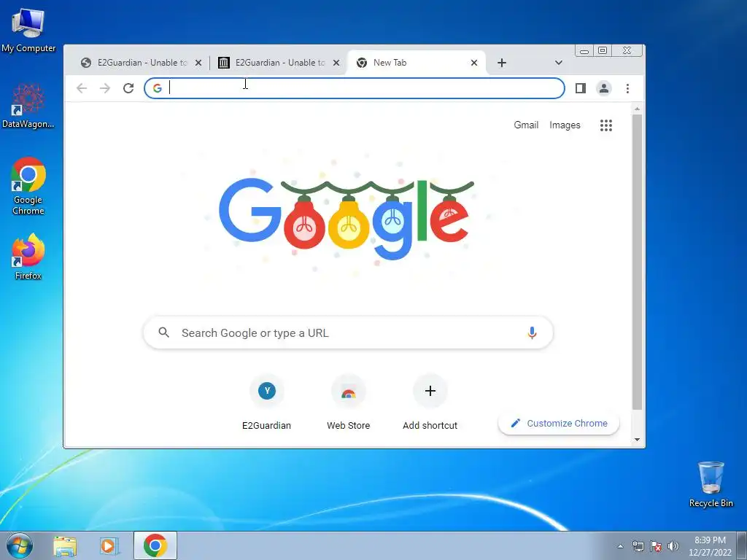Click the Show Desktop strip
Image resolution: width=747 pixels, height=560 pixels.
pyautogui.click(x=742, y=545)
